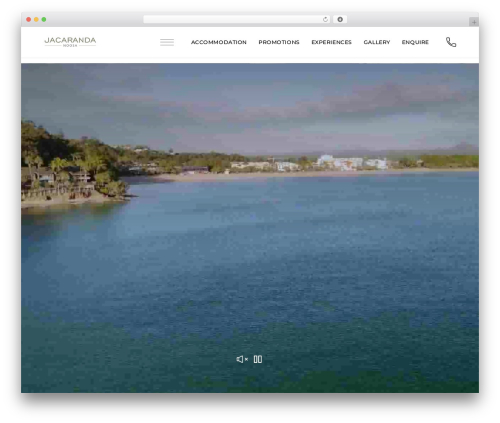Open the Accommodation menu item
The width and height of the screenshot is (500, 423).
(x=219, y=42)
